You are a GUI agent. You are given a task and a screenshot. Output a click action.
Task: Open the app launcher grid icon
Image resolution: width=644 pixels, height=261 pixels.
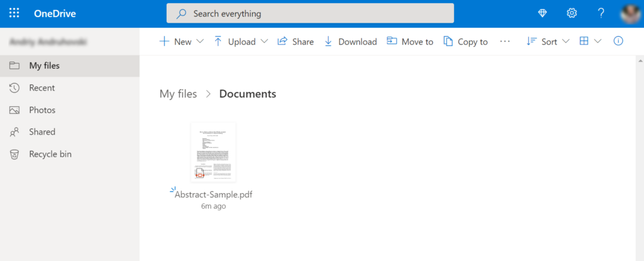pyautogui.click(x=14, y=13)
